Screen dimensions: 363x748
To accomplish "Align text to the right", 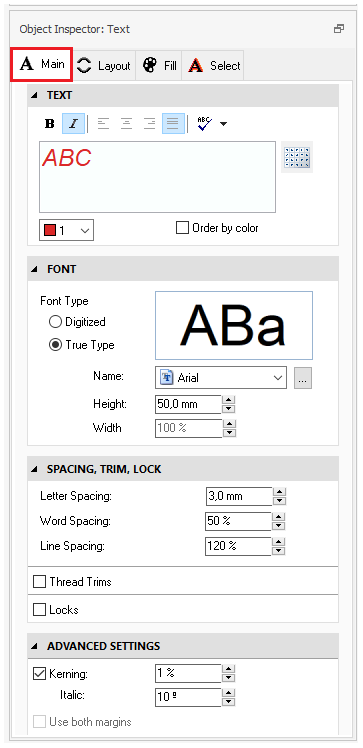I will (x=150, y=124).
